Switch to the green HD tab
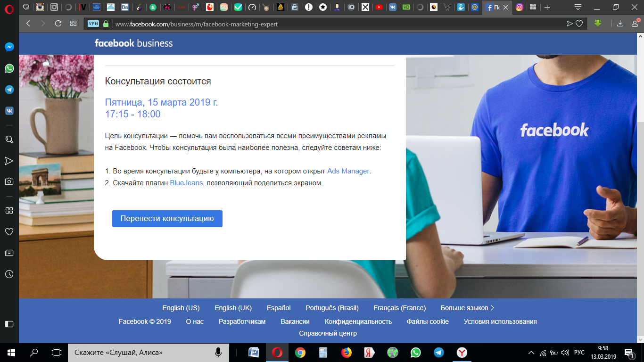This screenshot has width=644, height=362. tap(406, 7)
